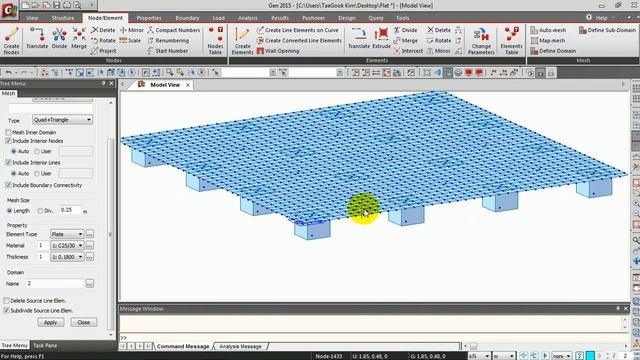Click the Rotate nodes tool
640x360 pixels.
coord(103,40)
